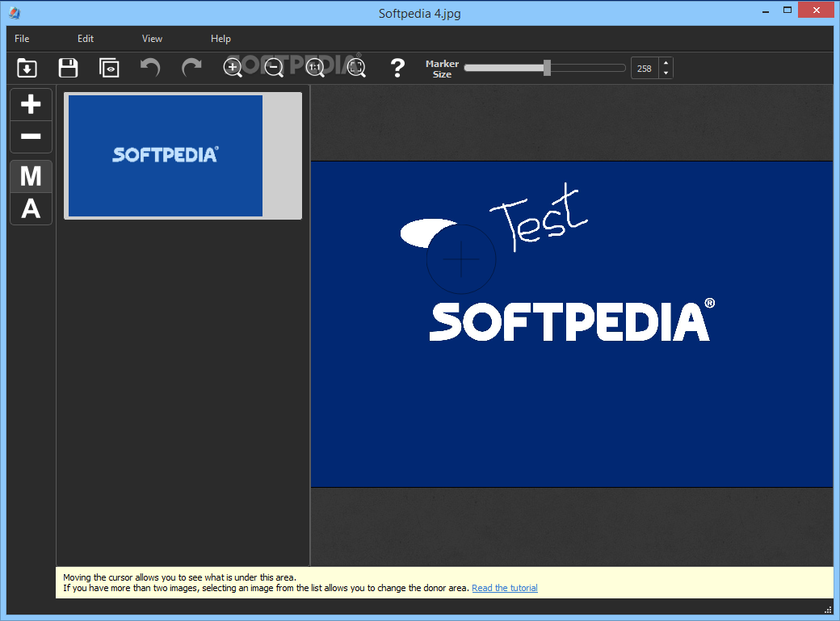Decrease marker size with the down arrow

(666, 73)
